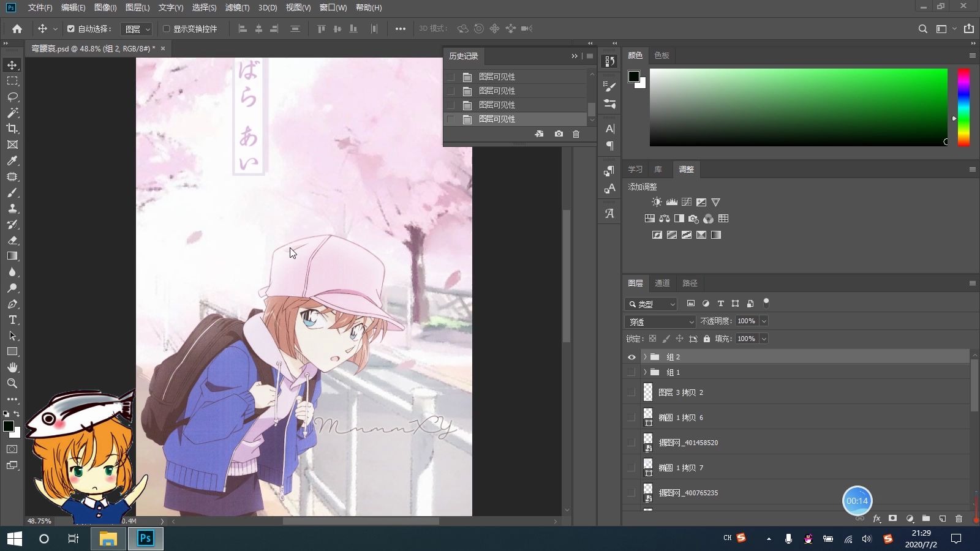Show the 图层 3 拷贝 2 layer

[631, 392]
